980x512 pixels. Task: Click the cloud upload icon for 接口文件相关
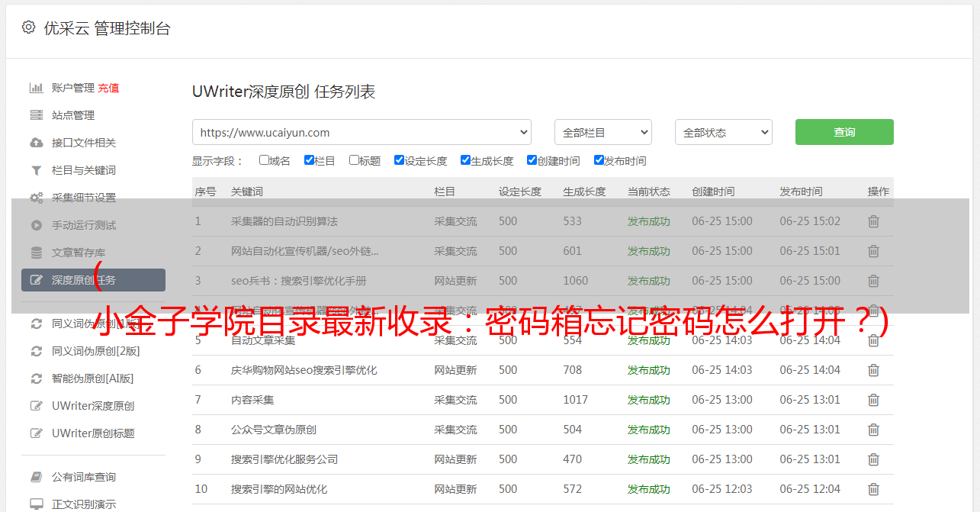(x=36, y=143)
